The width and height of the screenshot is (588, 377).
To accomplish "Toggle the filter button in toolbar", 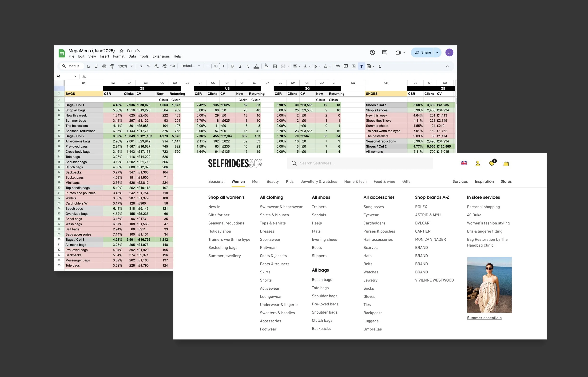I will (362, 66).
